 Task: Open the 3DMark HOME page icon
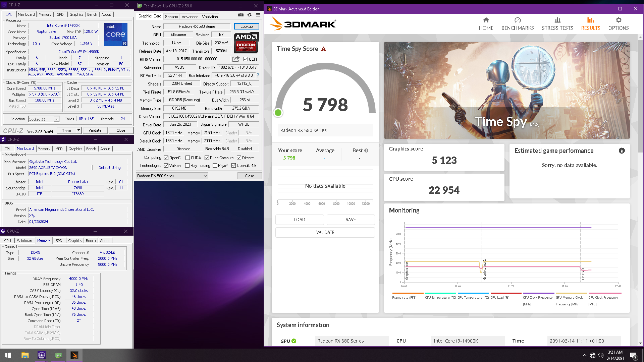click(486, 20)
